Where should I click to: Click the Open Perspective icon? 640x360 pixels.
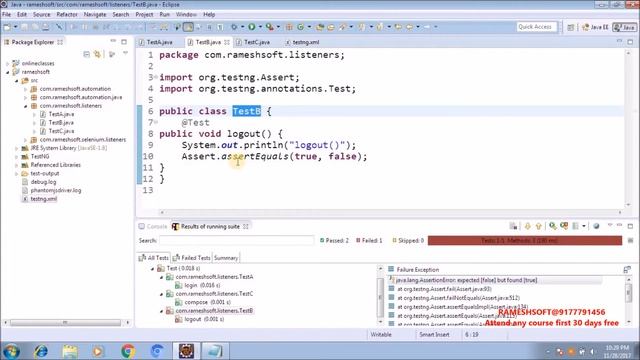[x=571, y=27]
